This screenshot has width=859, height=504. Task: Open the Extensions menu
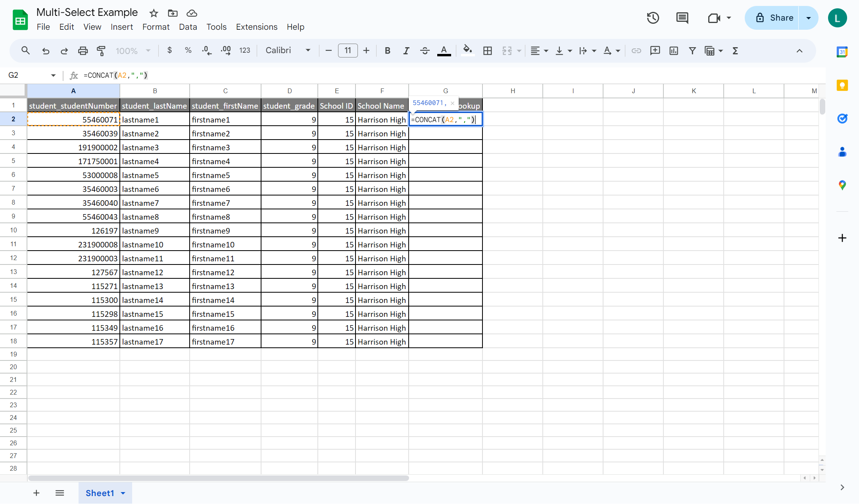(x=257, y=27)
